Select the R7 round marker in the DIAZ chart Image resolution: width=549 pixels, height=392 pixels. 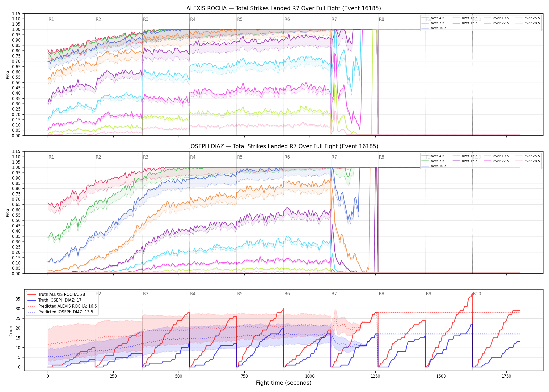tap(334, 157)
